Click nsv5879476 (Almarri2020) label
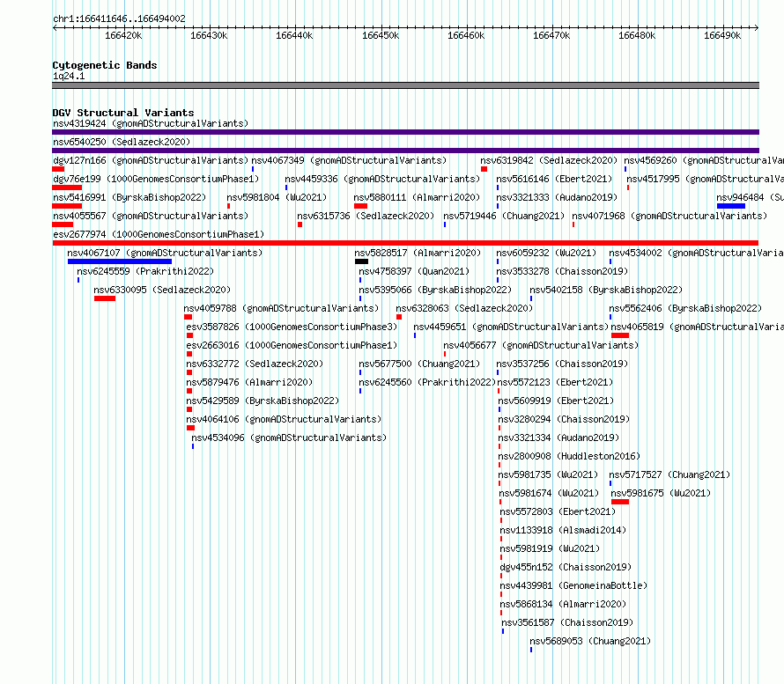 (249, 382)
